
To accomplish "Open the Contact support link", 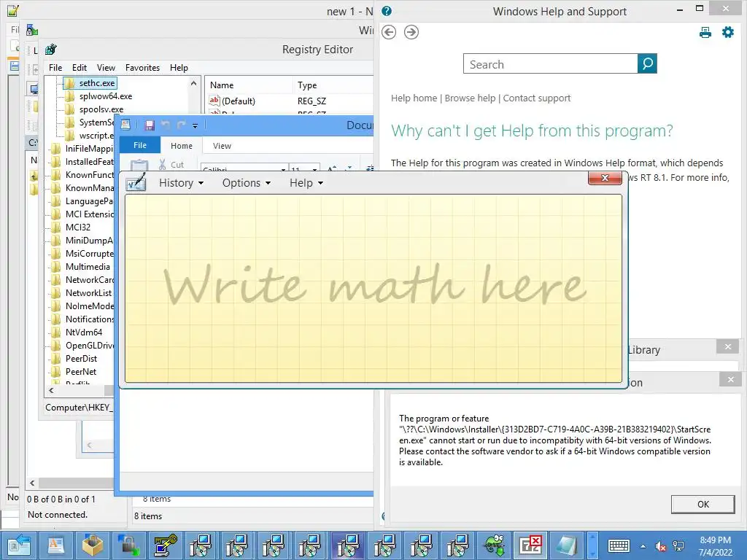I will tap(537, 98).
